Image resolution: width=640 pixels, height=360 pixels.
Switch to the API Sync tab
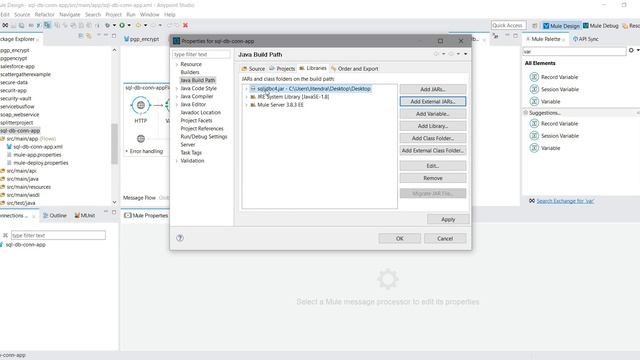[585, 39]
